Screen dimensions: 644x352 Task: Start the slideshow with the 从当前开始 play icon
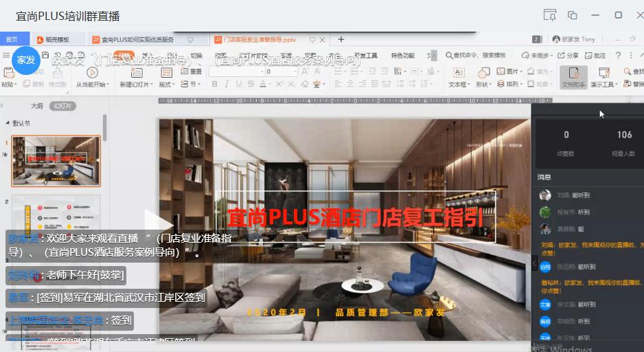(x=93, y=72)
